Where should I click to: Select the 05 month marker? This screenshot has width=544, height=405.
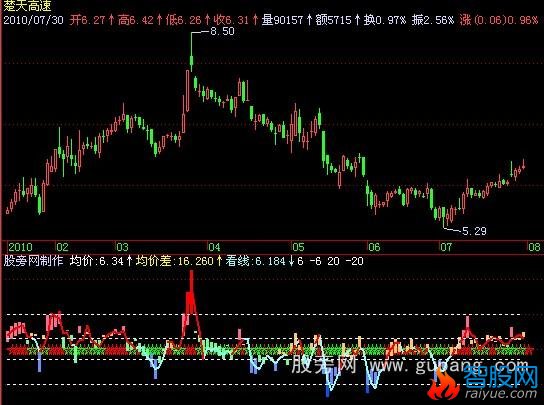[298, 247]
